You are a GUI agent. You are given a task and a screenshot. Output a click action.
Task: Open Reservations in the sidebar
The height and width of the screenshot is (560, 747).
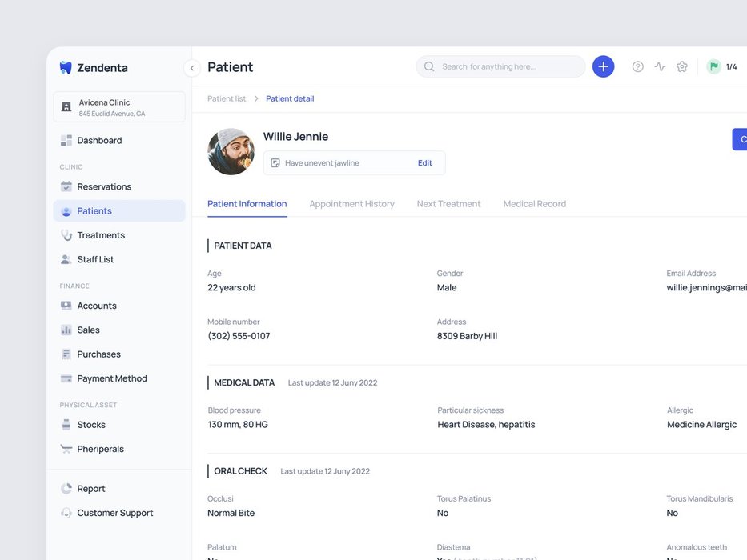(104, 187)
